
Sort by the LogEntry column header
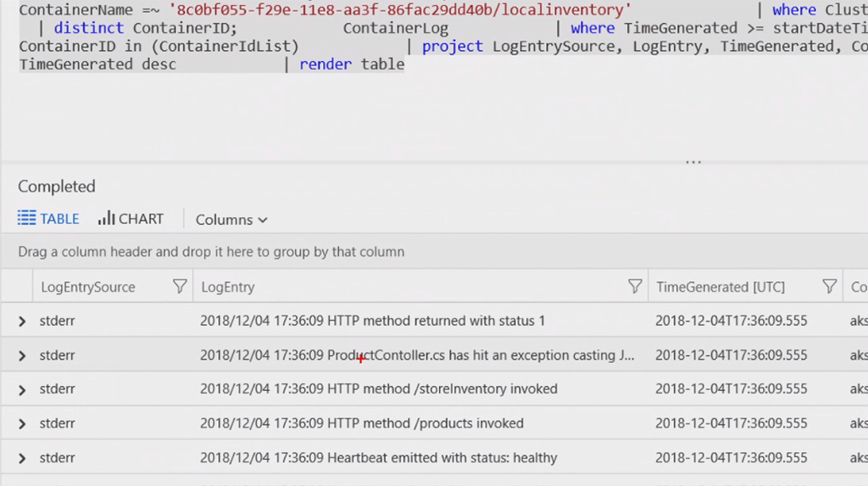[x=228, y=288]
